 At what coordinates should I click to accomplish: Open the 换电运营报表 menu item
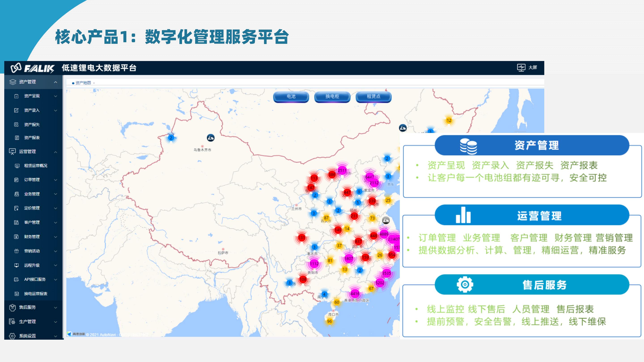coord(36,294)
